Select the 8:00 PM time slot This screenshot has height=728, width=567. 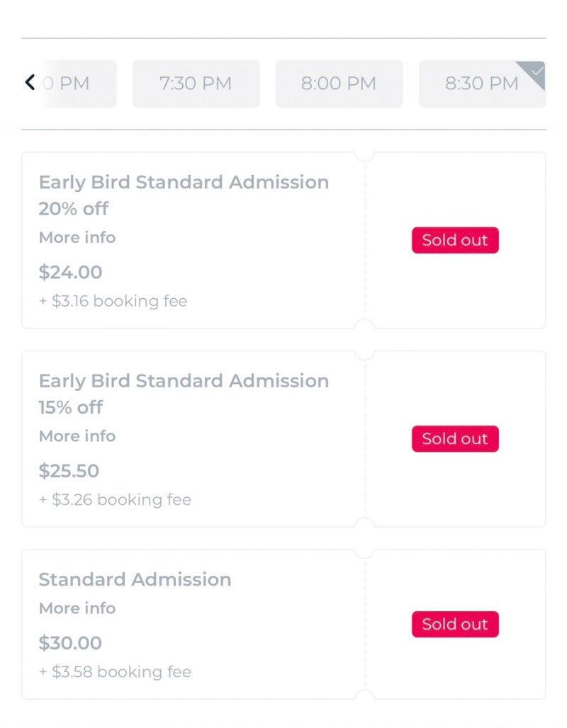coord(339,84)
